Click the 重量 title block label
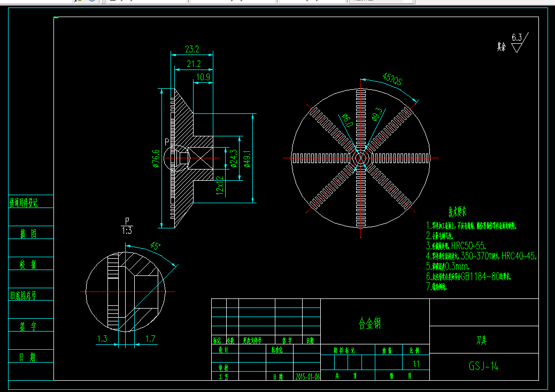This screenshot has height=392, width=555. (387, 351)
